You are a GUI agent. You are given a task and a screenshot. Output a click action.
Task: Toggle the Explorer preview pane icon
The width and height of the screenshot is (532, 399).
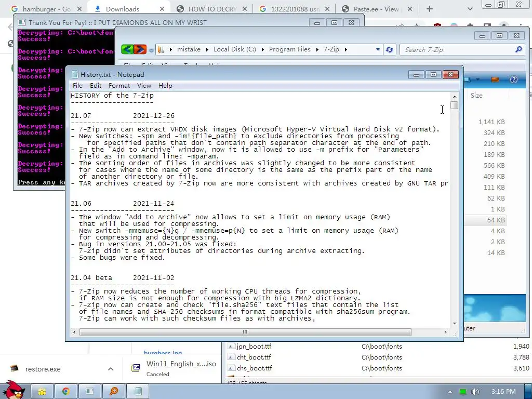point(495,79)
